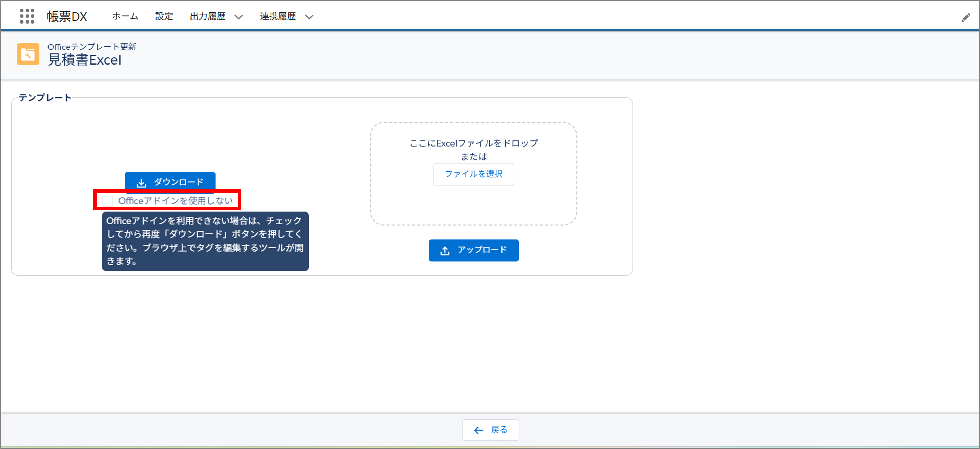Image resolution: width=980 pixels, height=449 pixels.
Task: Enable the Officeアドインを使用しない checkbox
Action: tap(107, 201)
